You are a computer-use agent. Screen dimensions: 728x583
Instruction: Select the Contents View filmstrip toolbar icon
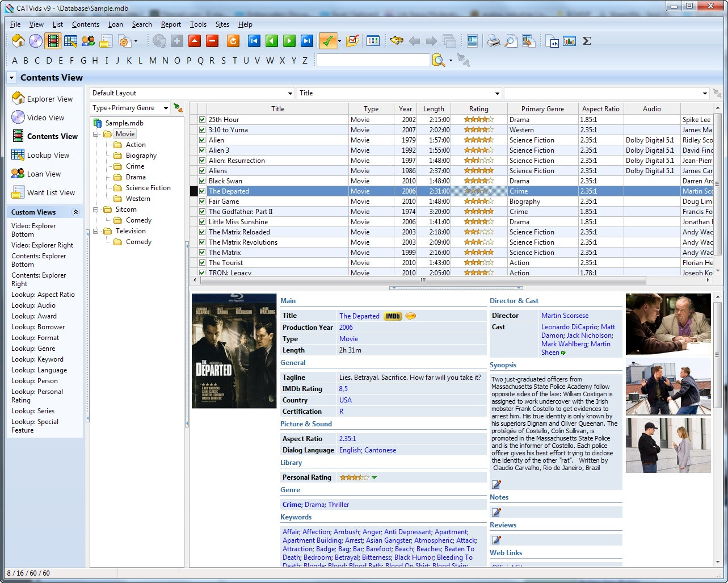[x=53, y=41]
